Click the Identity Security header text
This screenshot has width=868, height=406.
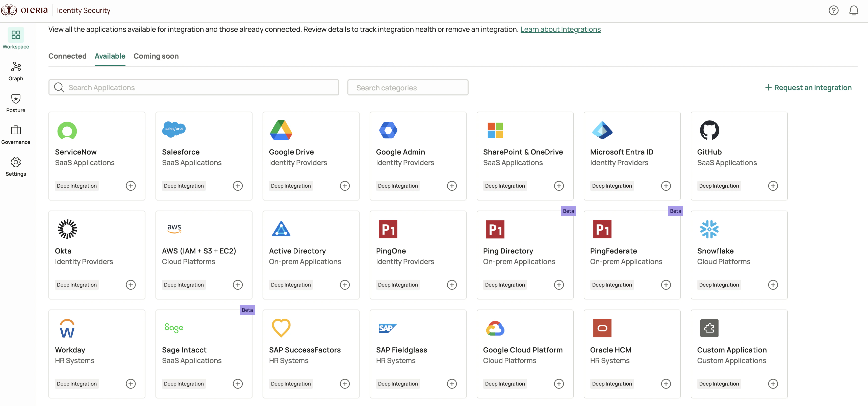(84, 10)
